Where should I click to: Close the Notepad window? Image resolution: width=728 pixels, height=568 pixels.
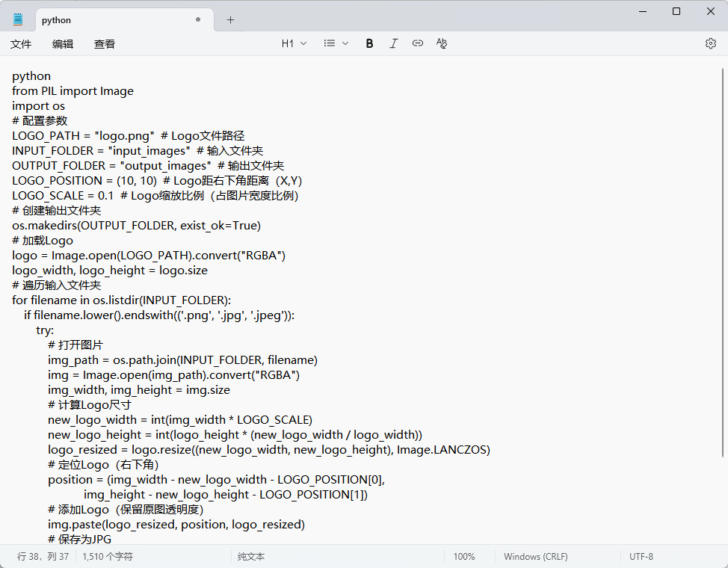tap(710, 11)
